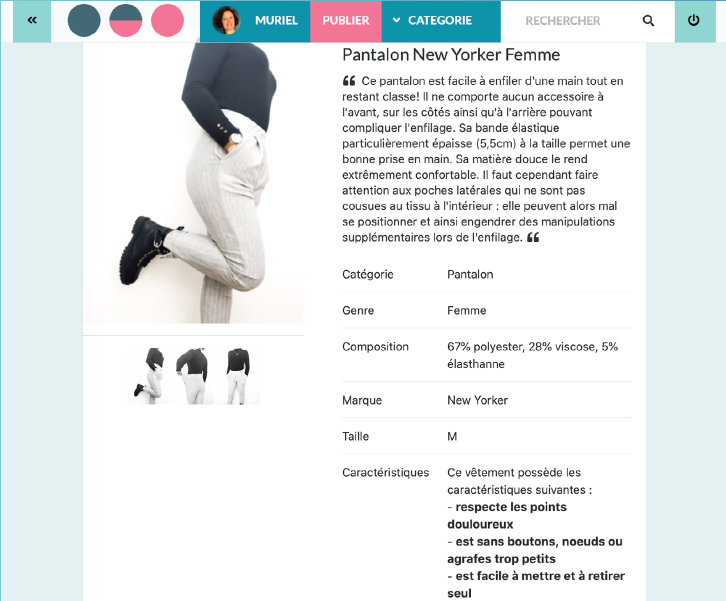The height and width of the screenshot is (601, 726).
Task: Click the double chevron back icon
Action: tap(32, 20)
